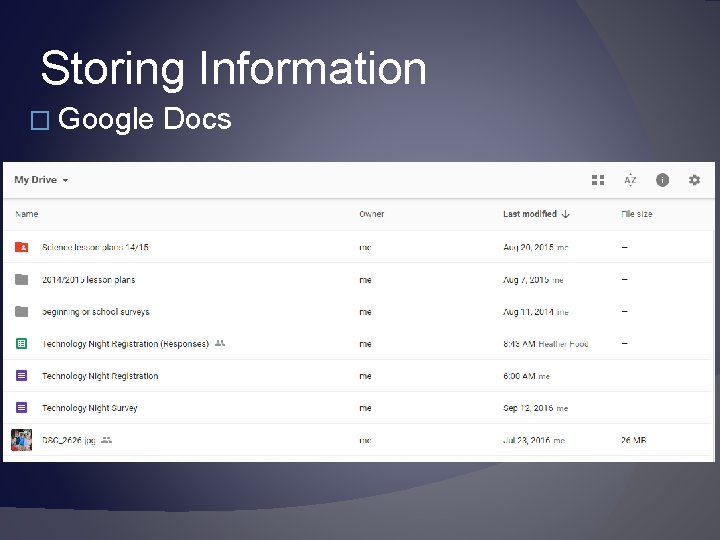
Task: Open Technology Night Registration (Responses) spreadsheet
Action: (125, 344)
